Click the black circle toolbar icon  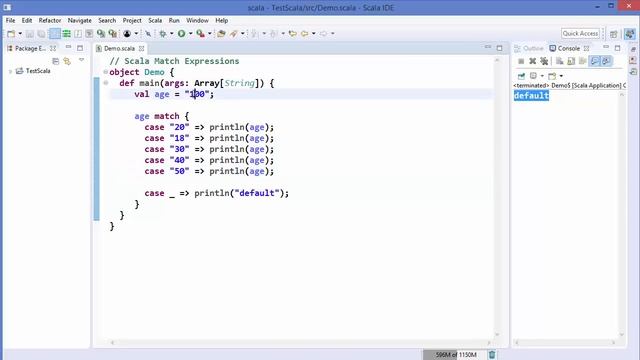point(127,33)
